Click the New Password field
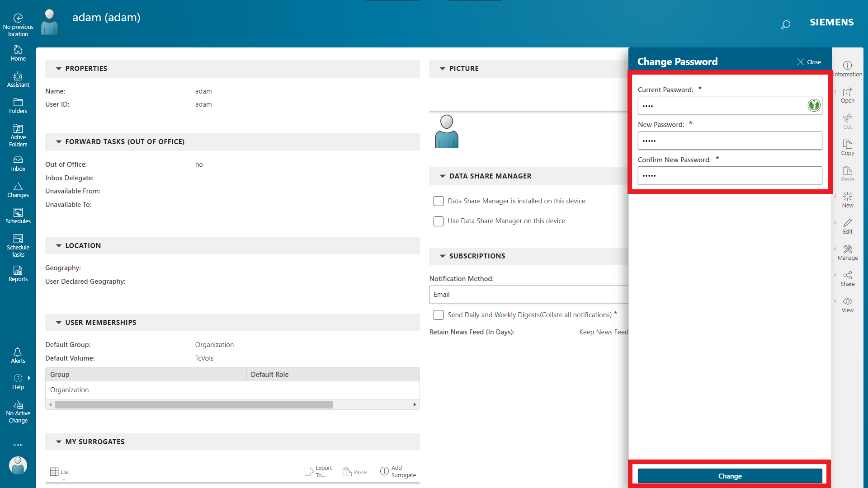868x488 pixels. pos(730,141)
